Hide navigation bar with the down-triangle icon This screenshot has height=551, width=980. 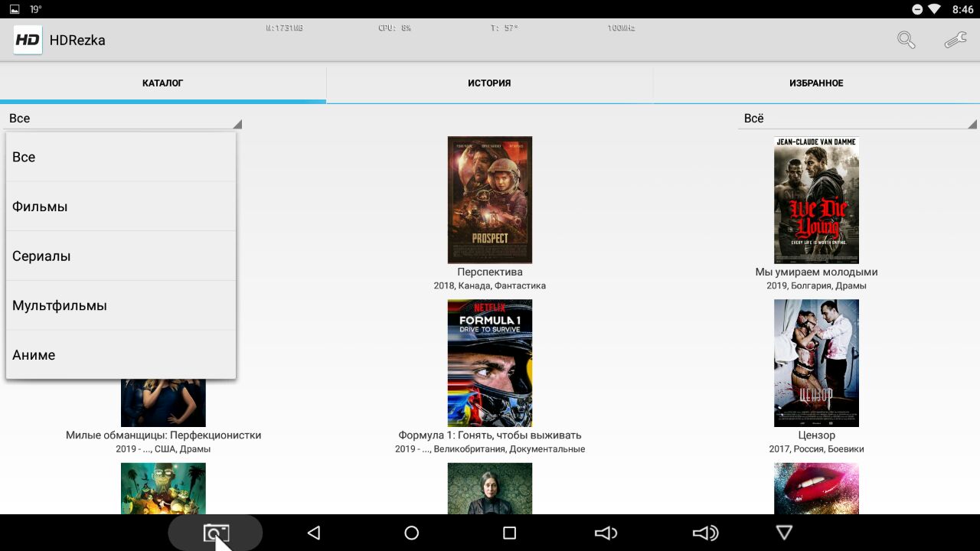[784, 532]
